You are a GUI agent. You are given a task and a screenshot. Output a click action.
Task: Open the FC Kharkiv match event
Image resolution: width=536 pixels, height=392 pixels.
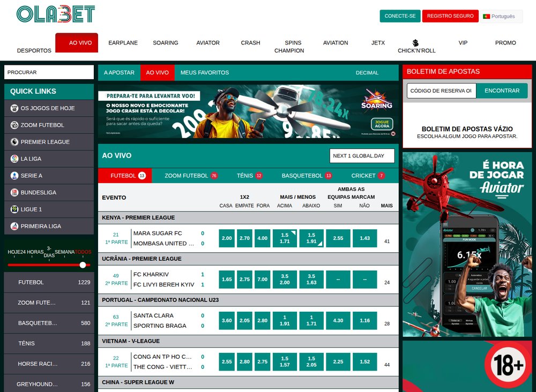click(163, 280)
